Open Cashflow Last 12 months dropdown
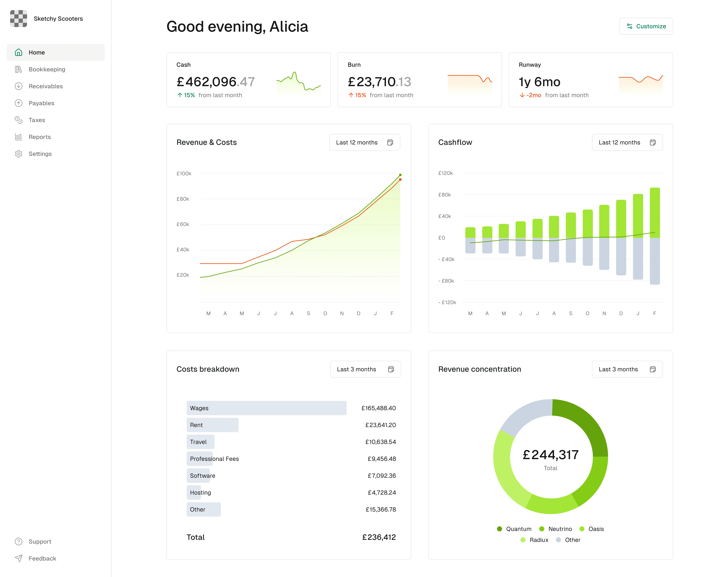The width and height of the screenshot is (728, 577). pos(627,143)
